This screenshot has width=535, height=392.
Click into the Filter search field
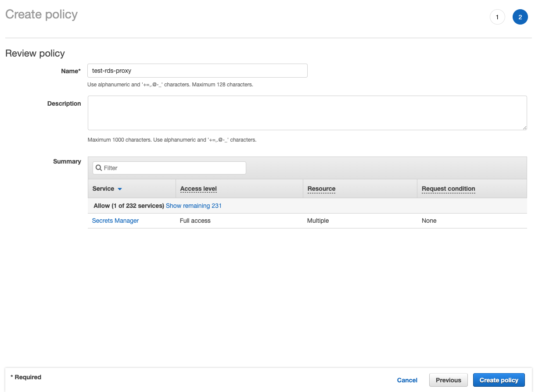click(x=169, y=168)
